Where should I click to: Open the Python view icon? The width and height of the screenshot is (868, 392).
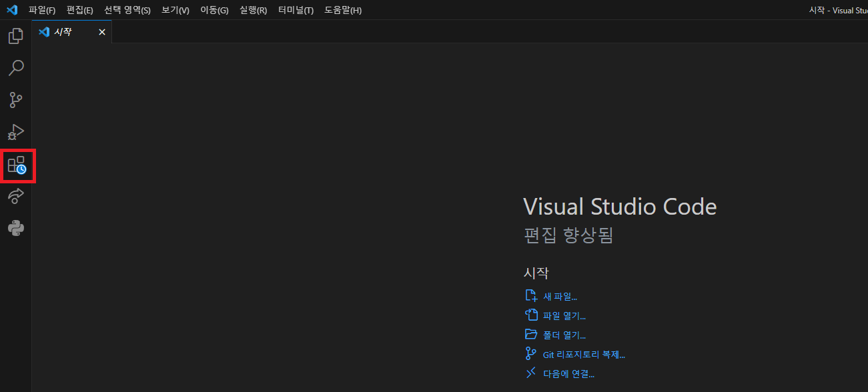[x=16, y=228]
